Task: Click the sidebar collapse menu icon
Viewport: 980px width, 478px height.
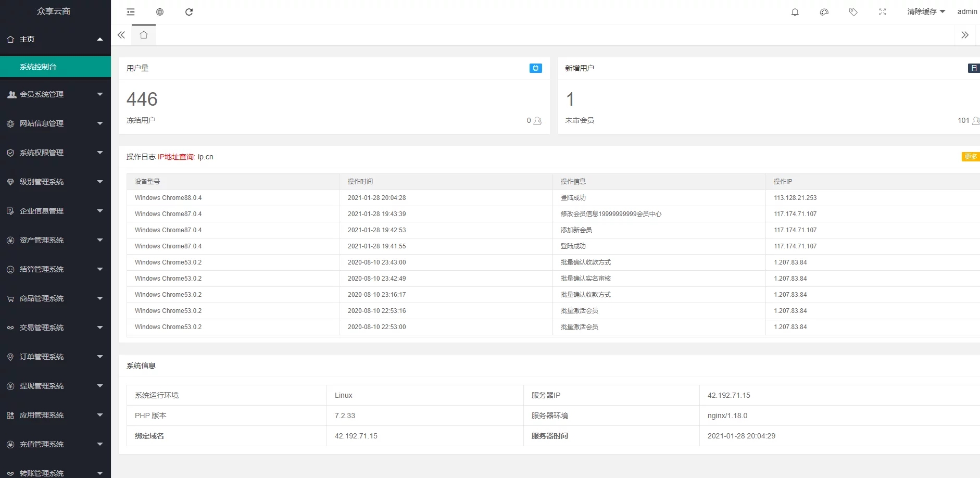Action: click(x=131, y=12)
